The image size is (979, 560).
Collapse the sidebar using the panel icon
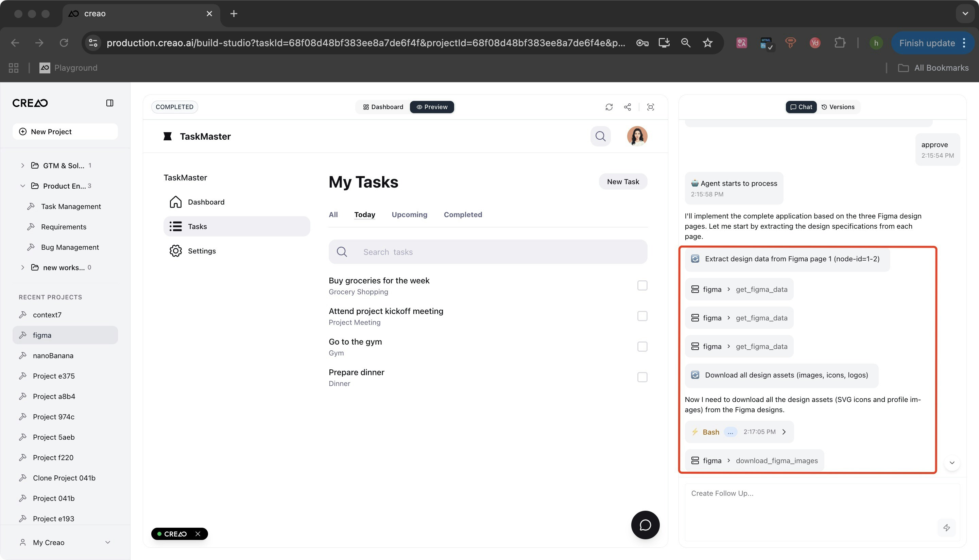110,103
